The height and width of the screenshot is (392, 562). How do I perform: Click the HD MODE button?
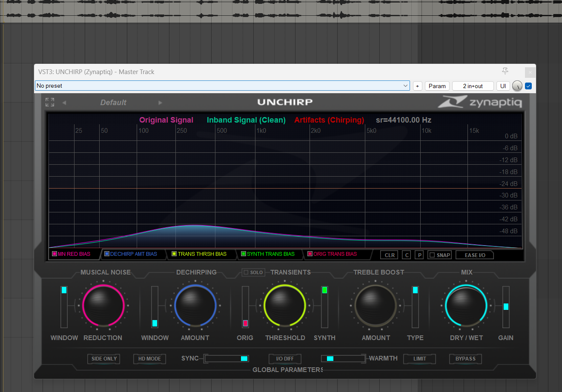point(149,359)
